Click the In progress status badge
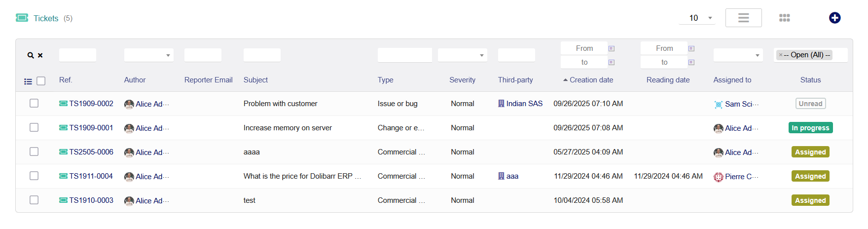 click(x=810, y=128)
